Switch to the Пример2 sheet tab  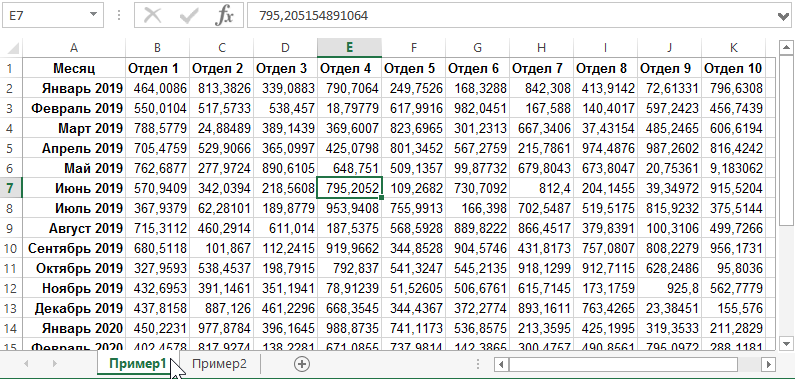pos(219,364)
